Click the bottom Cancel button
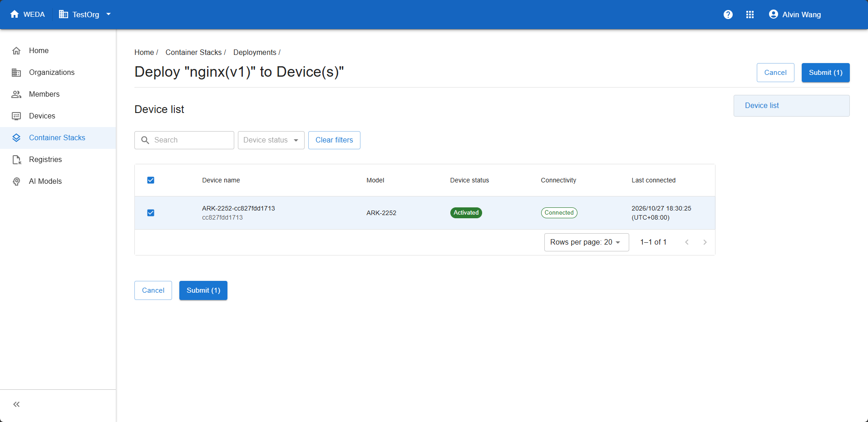The image size is (868, 422). [x=153, y=290]
